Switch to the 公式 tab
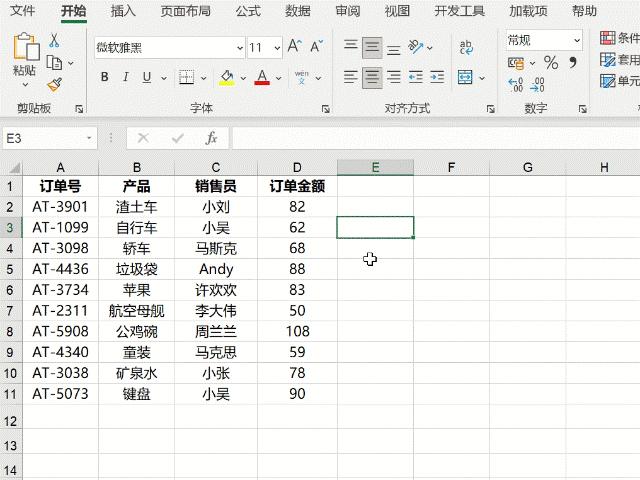This screenshot has height=480, width=640. pos(248,11)
